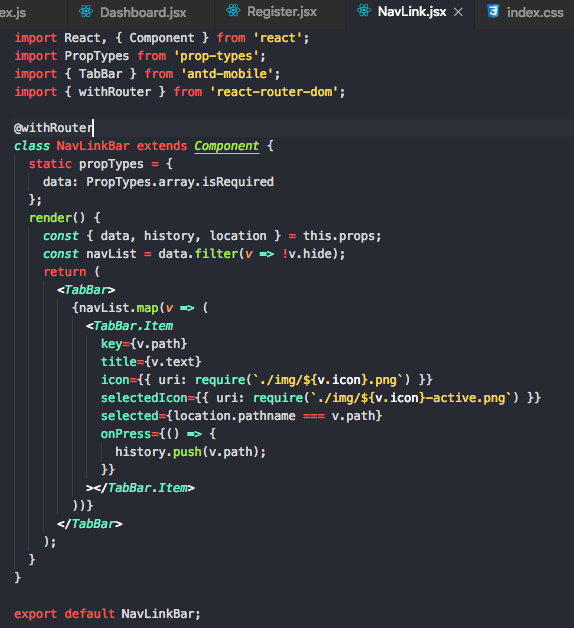Screen dimensions: 574x628
Task: Click 'PropTypes.array.isRequired' text
Action: tap(180, 182)
